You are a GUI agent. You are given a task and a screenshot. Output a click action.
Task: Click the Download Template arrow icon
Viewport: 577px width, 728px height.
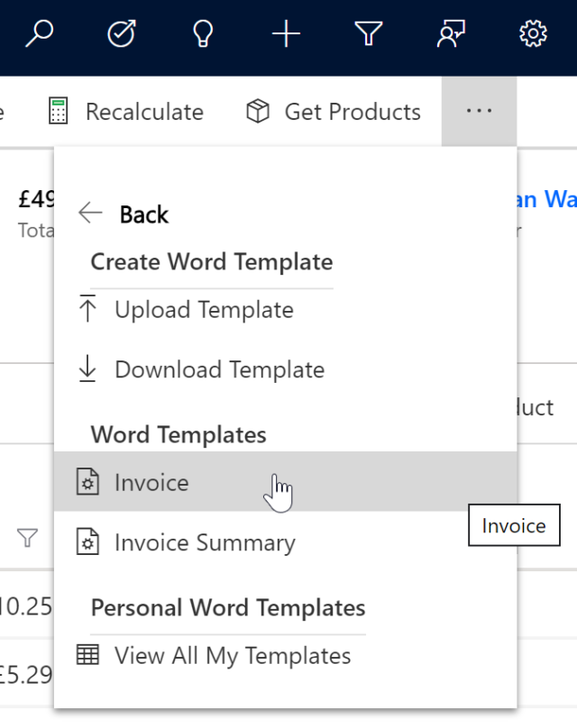tap(88, 369)
